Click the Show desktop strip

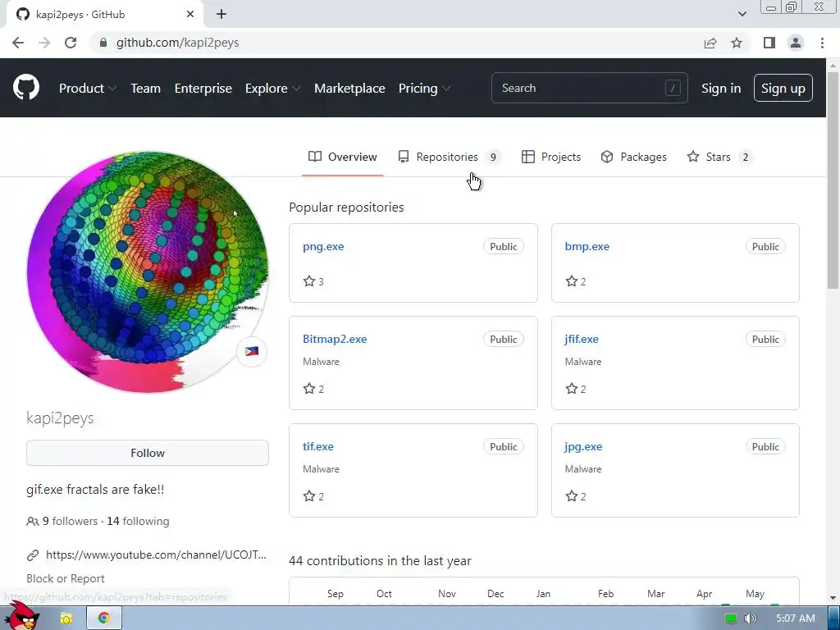834,618
